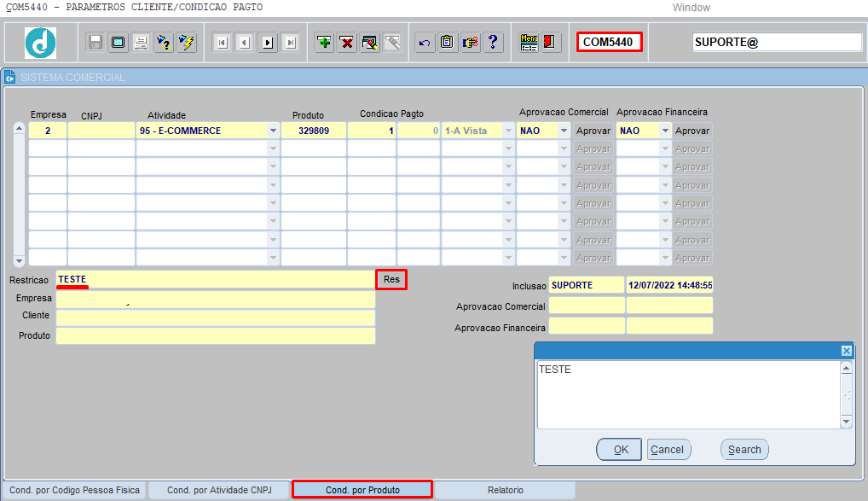Click Cancel in the editor popup
868x501 pixels.
coord(668,450)
